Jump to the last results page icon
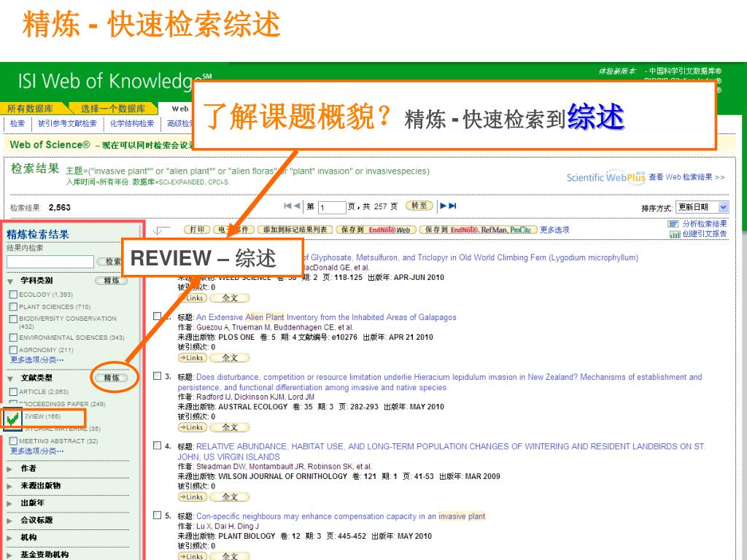 tap(452, 206)
